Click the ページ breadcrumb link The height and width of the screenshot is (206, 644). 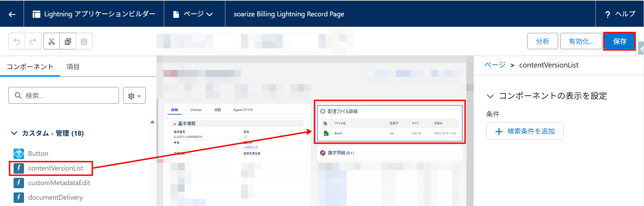[495, 65]
